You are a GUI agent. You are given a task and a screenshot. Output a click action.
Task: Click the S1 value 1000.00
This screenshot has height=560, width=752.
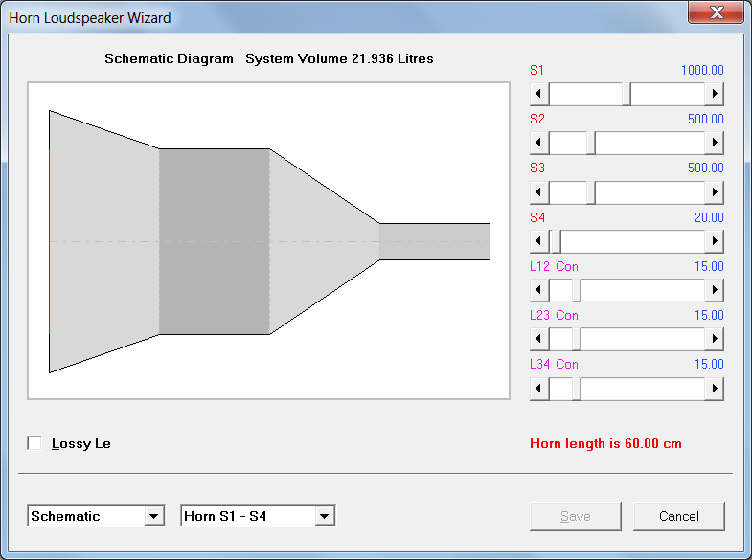tap(702, 70)
